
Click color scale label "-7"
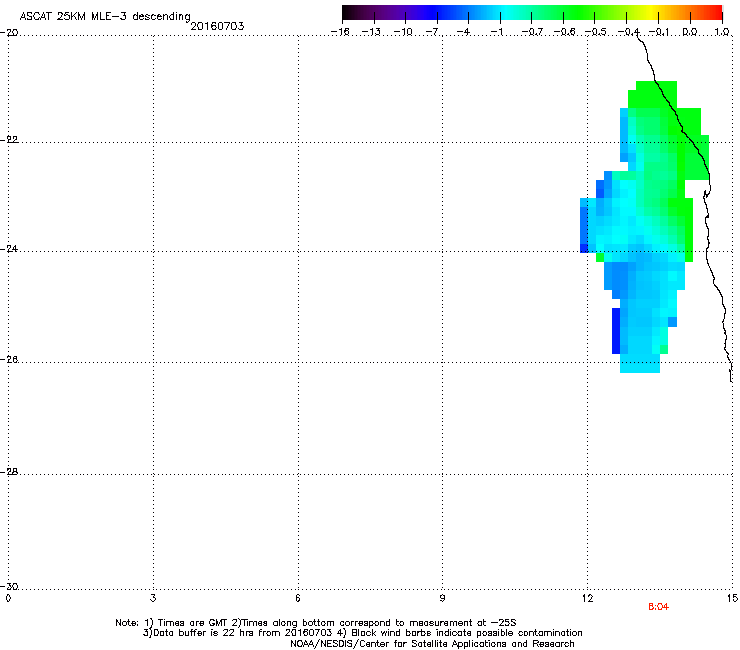(433, 32)
